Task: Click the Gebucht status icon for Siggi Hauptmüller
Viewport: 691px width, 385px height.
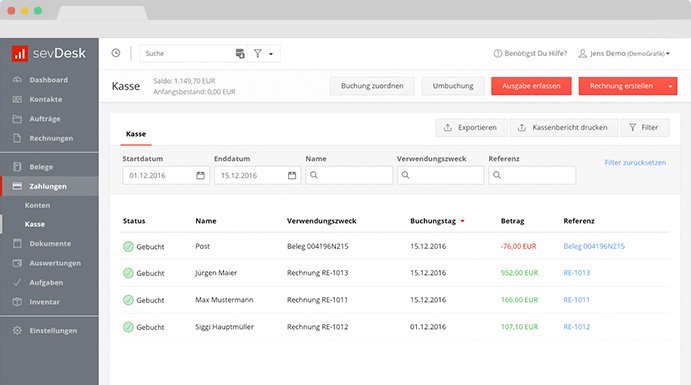Action: 128,327
